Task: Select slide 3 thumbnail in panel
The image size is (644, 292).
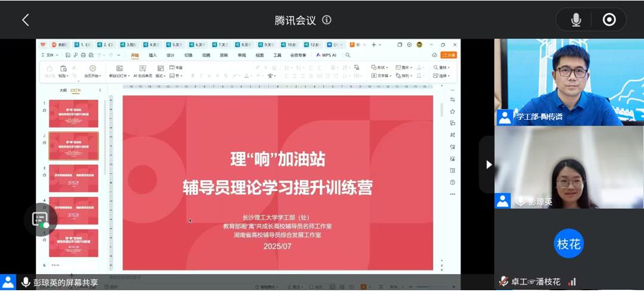Action: 73,178
